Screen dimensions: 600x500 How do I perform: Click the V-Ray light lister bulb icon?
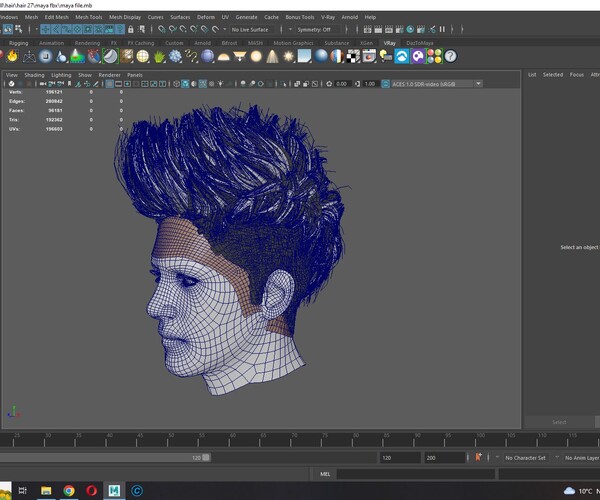click(386, 56)
